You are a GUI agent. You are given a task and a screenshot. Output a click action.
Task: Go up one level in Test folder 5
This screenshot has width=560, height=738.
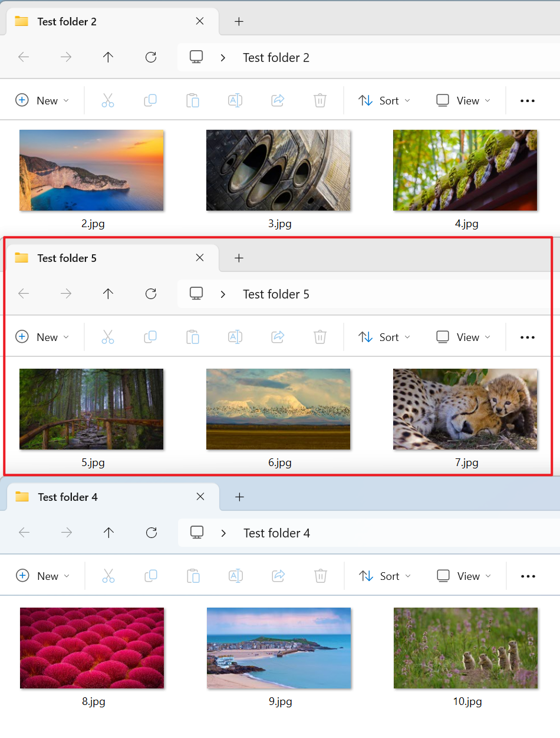click(x=108, y=294)
